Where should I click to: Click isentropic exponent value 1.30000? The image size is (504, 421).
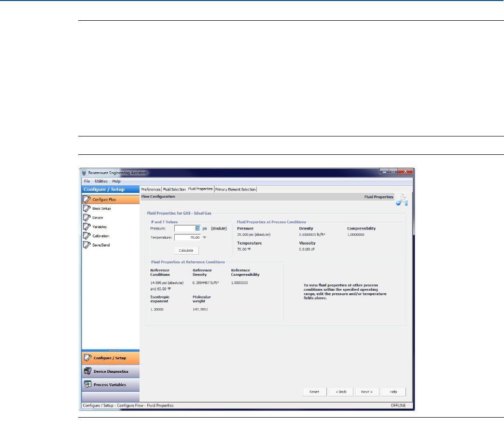click(x=157, y=310)
